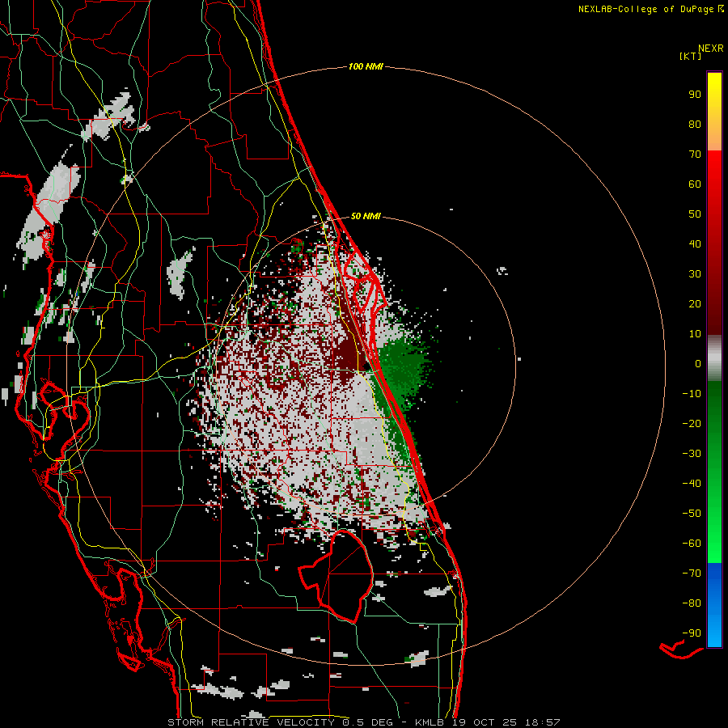Click the 90 value on the velocity scale
Screen dimensions: 728x728
pyautogui.click(x=695, y=95)
